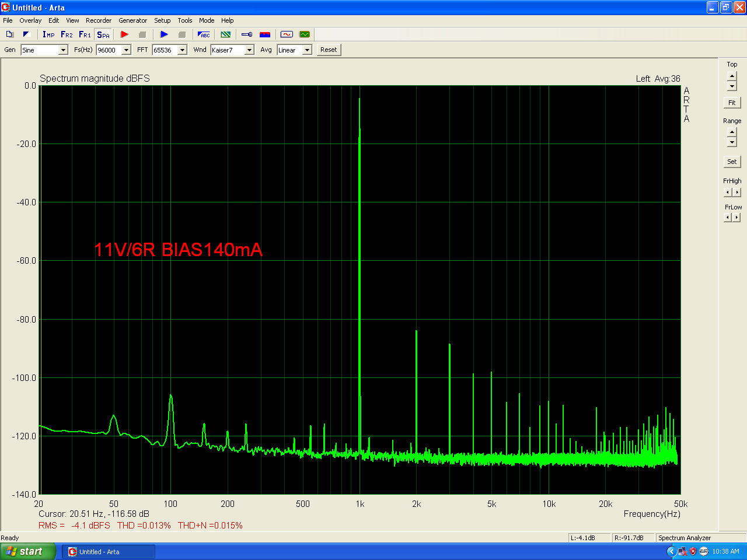Switch to FR2 dual-channel frequency response mode
Viewport: 747px width, 560px height.
click(x=67, y=34)
